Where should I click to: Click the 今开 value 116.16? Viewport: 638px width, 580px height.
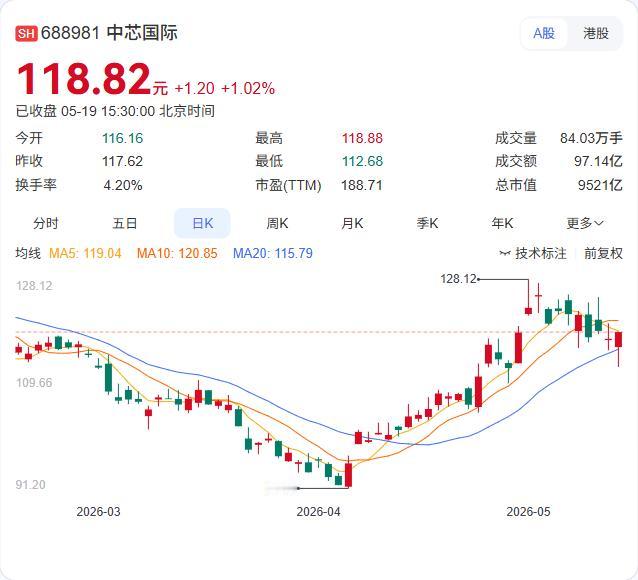pos(122,138)
